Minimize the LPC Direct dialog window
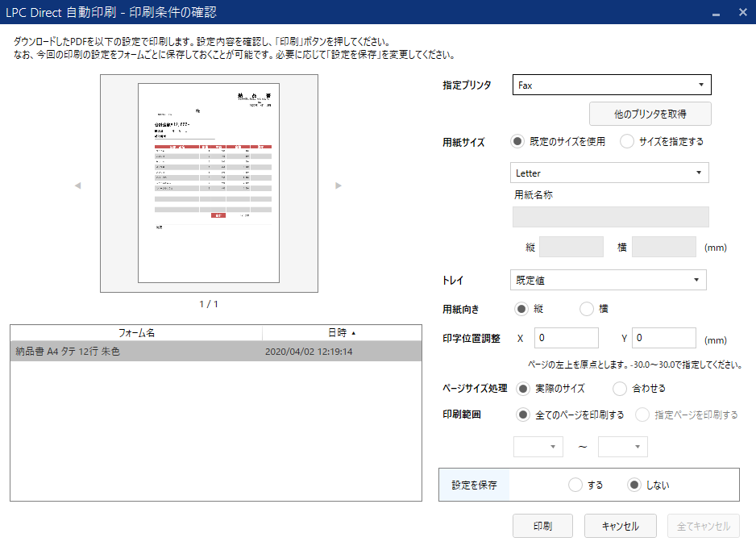Image resolution: width=756 pixels, height=550 pixels. (x=714, y=12)
